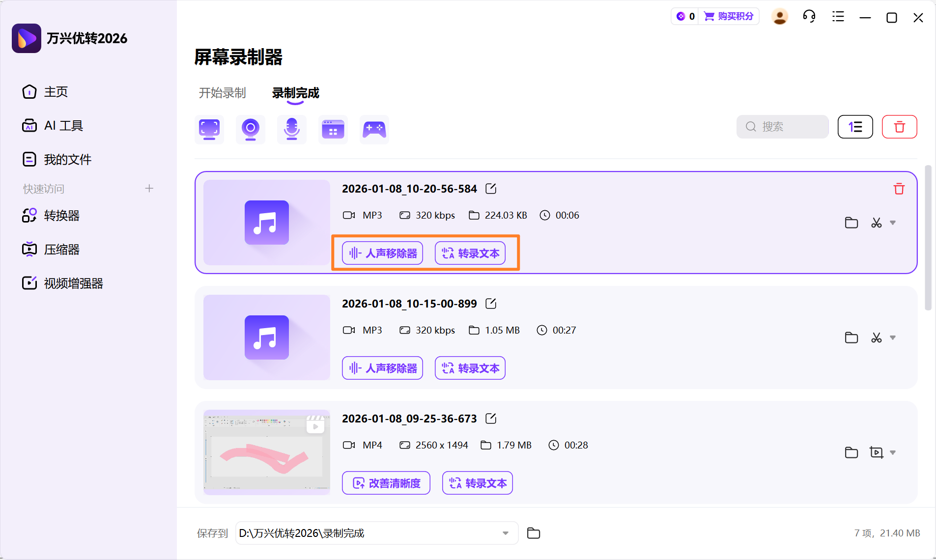Expand more options for the second recording
936x560 pixels.
tap(892, 337)
